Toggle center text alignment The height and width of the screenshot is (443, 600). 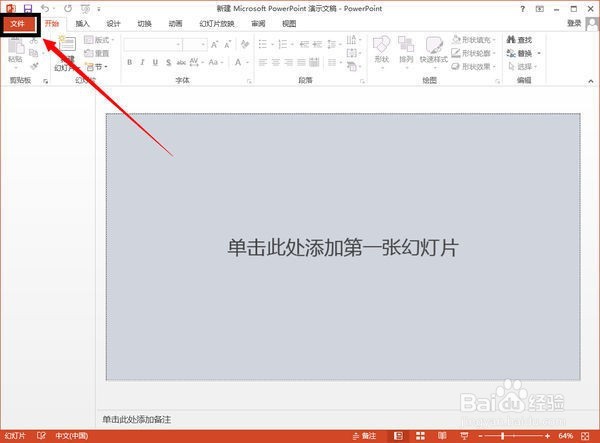(x=276, y=62)
